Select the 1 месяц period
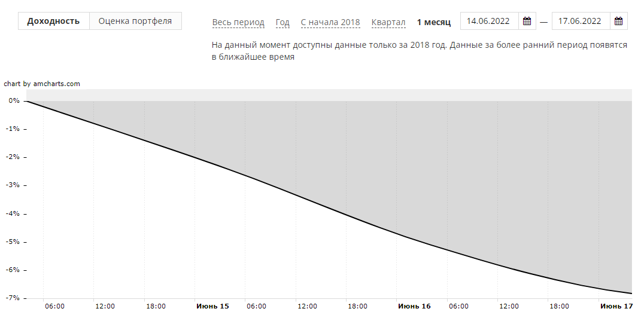 (434, 22)
